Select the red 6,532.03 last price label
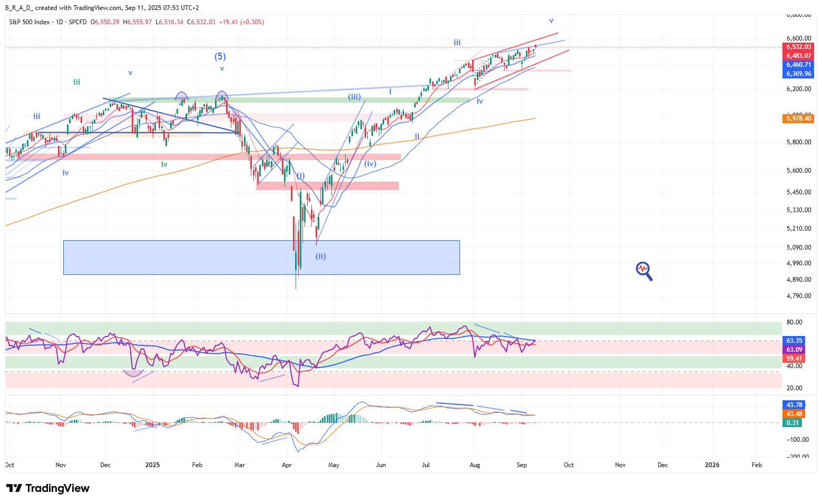The width and height of the screenshot is (822, 504). click(x=798, y=47)
